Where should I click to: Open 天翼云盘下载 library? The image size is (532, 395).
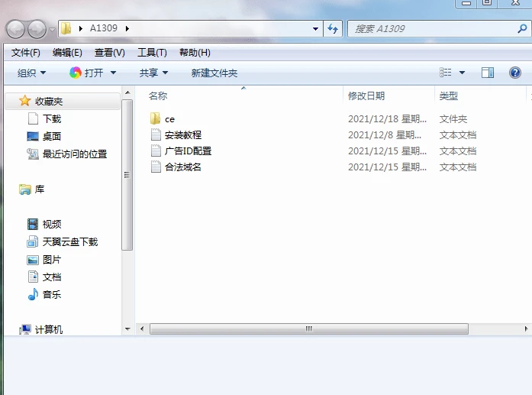(x=69, y=241)
